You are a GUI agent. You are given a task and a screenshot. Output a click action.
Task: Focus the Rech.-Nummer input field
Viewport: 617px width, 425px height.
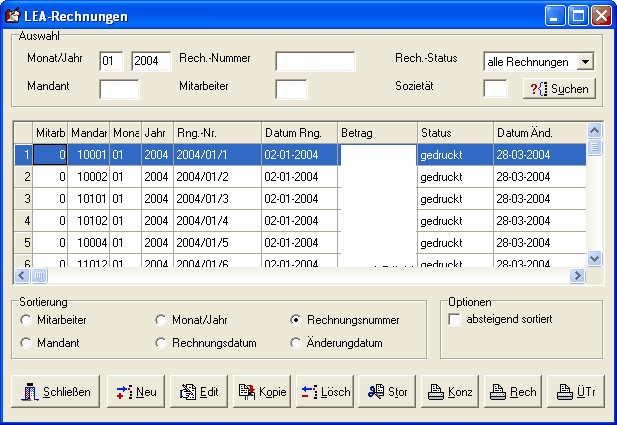[x=315, y=61]
